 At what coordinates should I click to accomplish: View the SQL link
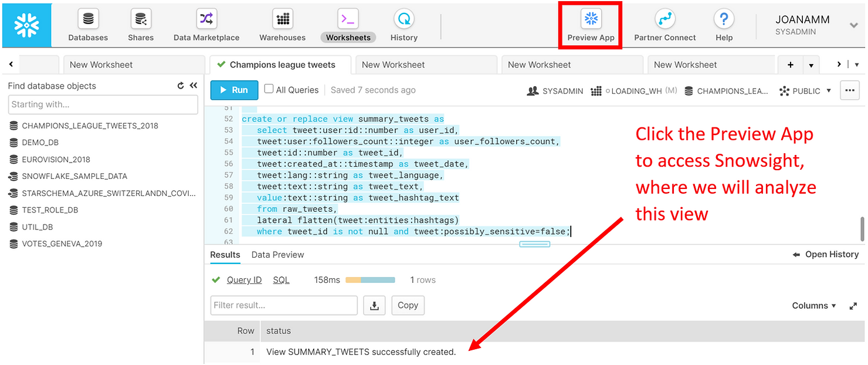pos(281,280)
